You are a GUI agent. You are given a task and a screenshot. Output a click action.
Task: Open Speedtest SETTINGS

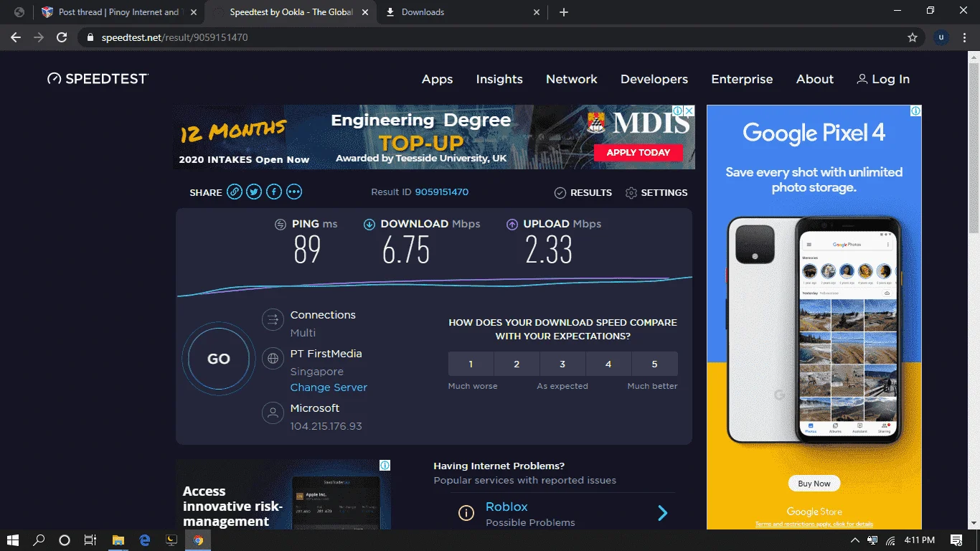click(x=656, y=192)
